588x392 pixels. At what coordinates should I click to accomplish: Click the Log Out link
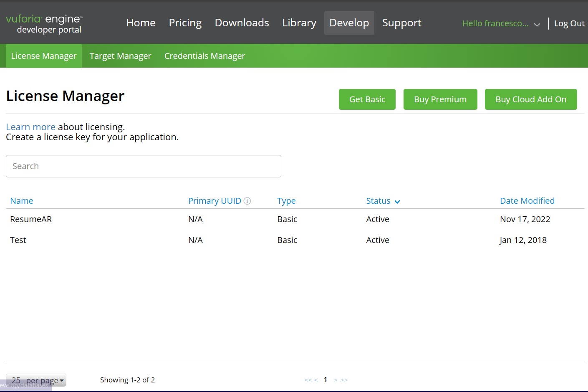(569, 24)
